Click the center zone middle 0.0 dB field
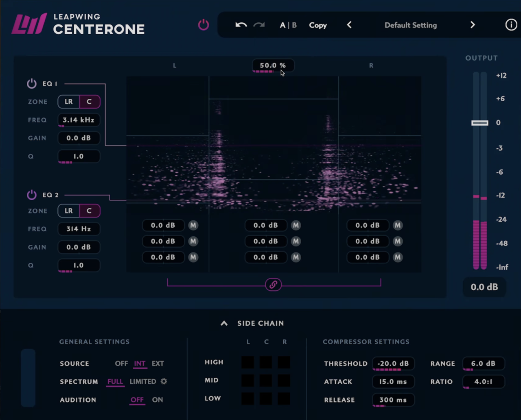The image size is (521, 420). point(266,241)
